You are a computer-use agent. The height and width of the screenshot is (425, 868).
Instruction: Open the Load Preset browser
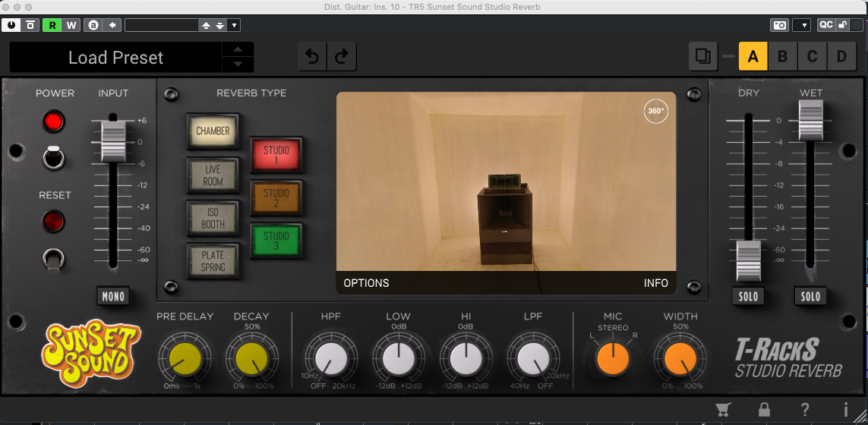(115, 58)
